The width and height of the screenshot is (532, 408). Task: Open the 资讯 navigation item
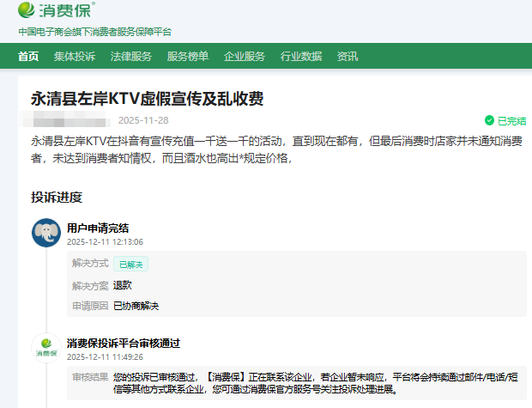point(348,57)
